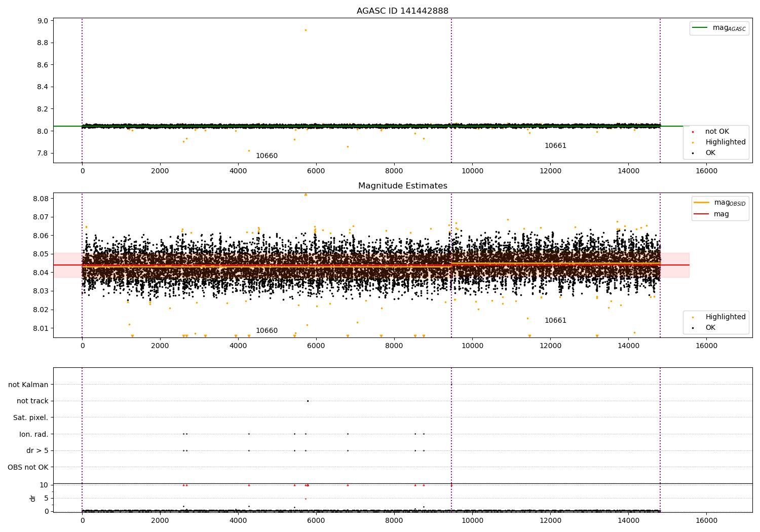This screenshot has width=760, height=532.
Task: Click the '8.02' y-axis tick of middle plot
Action: tap(41, 310)
